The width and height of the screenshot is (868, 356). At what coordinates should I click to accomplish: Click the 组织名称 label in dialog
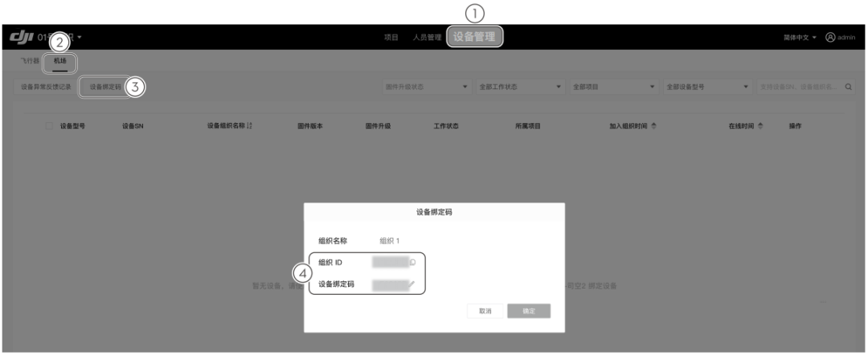pos(332,241)
